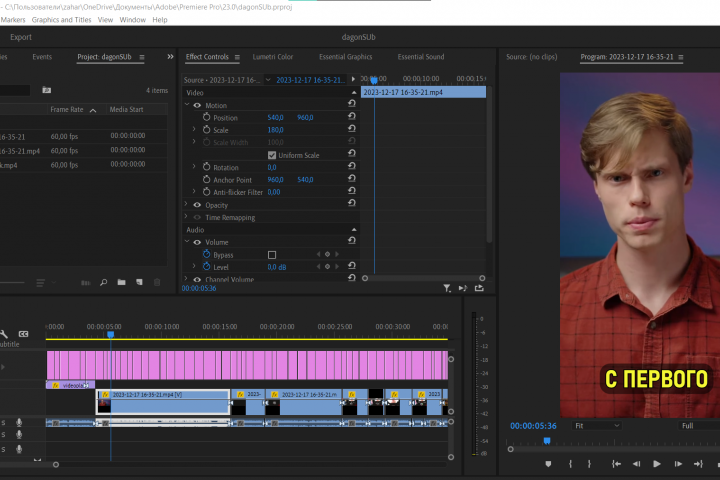Add marker in Program monitor
720x480 pixels.
(548, 464)
